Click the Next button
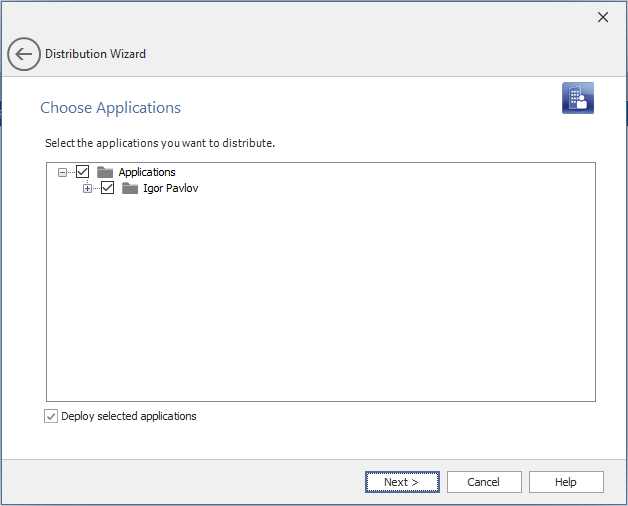 401,482
